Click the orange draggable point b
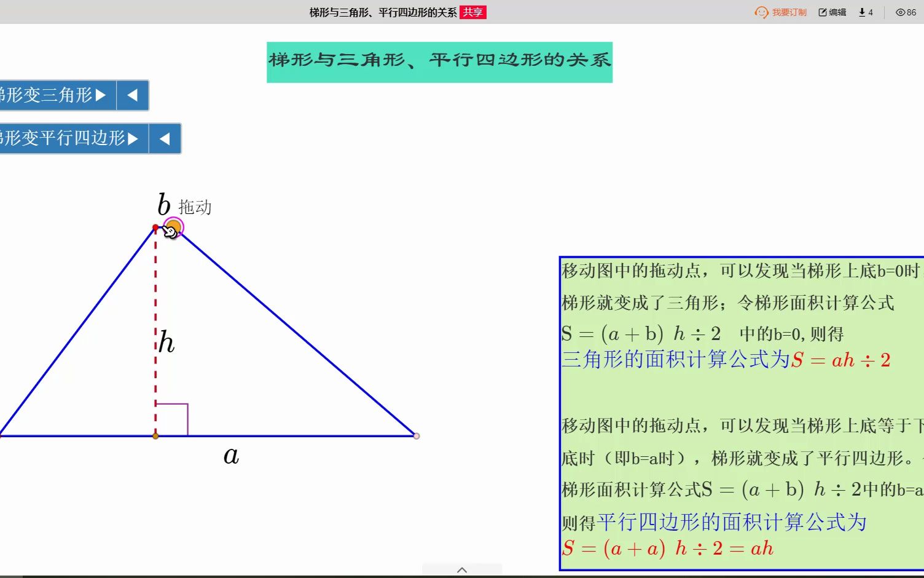 [x=173, y=228]
